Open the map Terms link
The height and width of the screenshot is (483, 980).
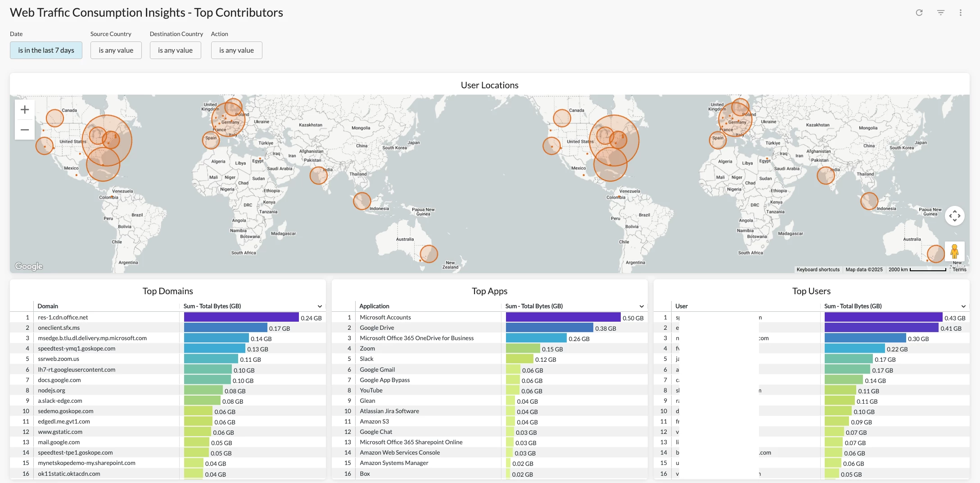coord(959,269)
